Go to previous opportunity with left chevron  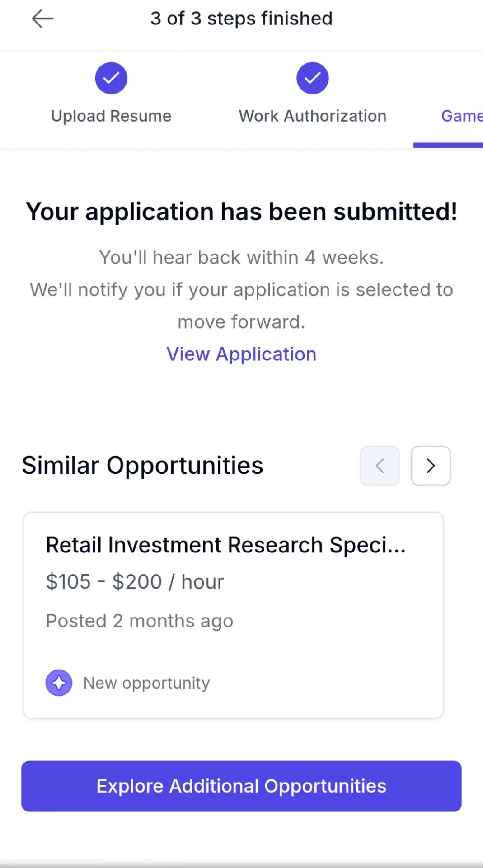pos(380,466)
